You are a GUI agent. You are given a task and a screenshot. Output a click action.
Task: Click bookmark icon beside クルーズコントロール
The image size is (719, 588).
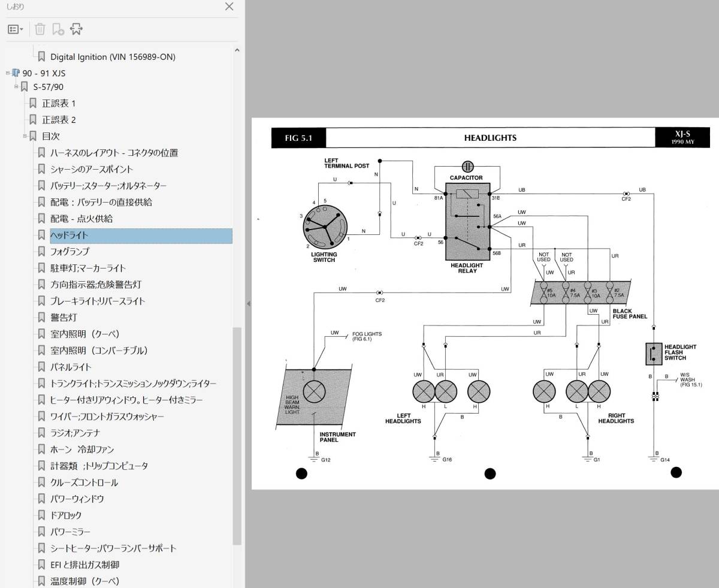pyautogui.click(x=41, y=483)
